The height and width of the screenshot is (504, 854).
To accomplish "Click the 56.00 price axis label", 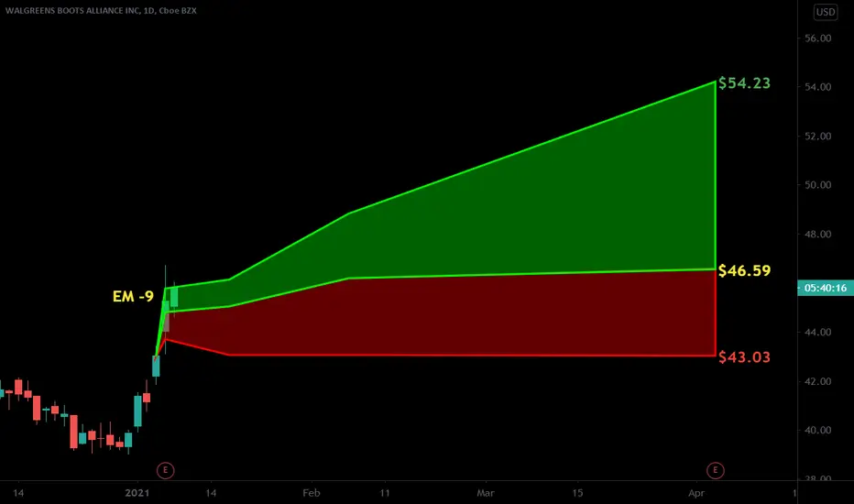I will [x=818, y=38].
